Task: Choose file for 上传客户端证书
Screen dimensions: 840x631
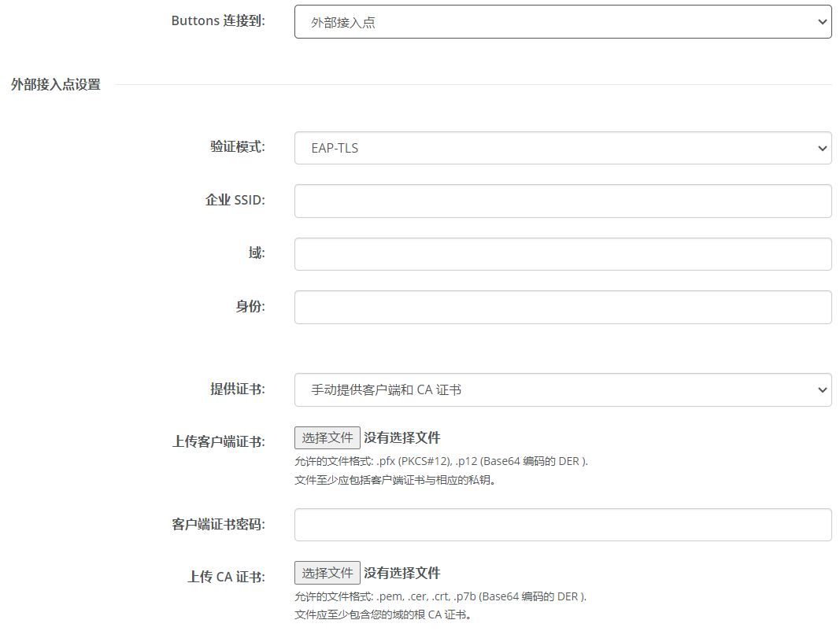Action: [327, 437]
